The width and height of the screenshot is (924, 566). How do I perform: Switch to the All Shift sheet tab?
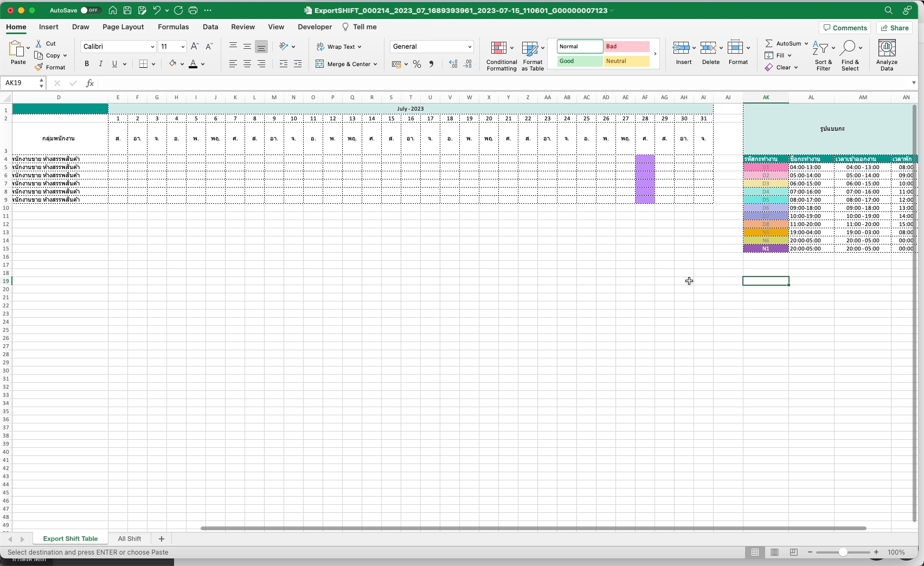pos(130,539)
